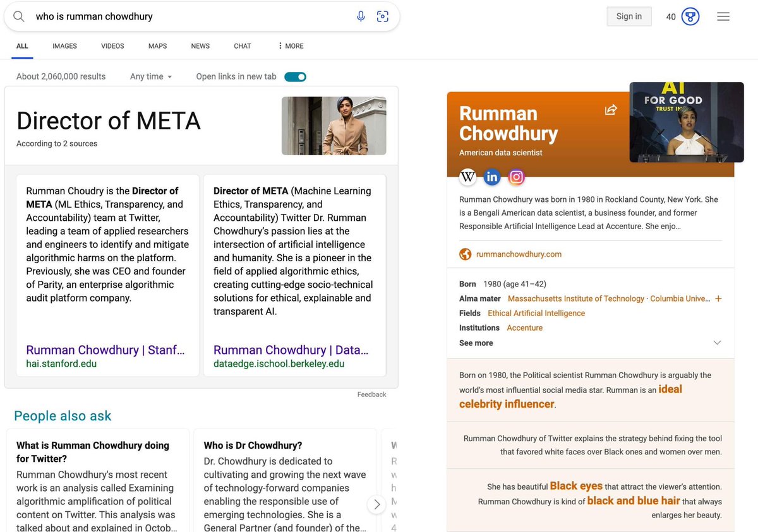
Task: Expand Alma mater list with plus
Action: point(718,299)
